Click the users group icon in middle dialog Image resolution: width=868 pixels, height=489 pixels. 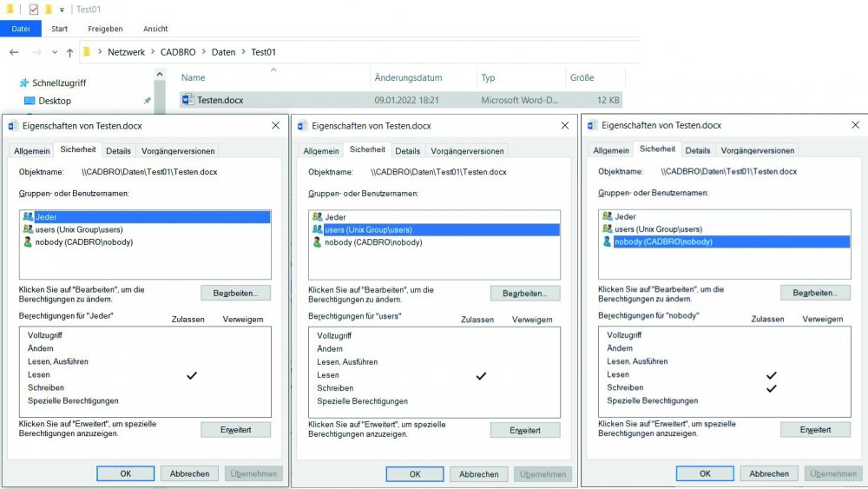(x=317, y=229)
